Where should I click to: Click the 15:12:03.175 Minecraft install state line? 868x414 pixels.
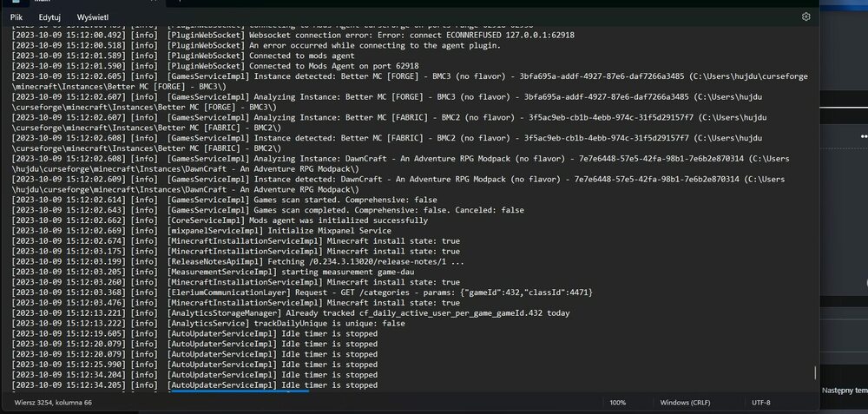click(x=236, y=252)
